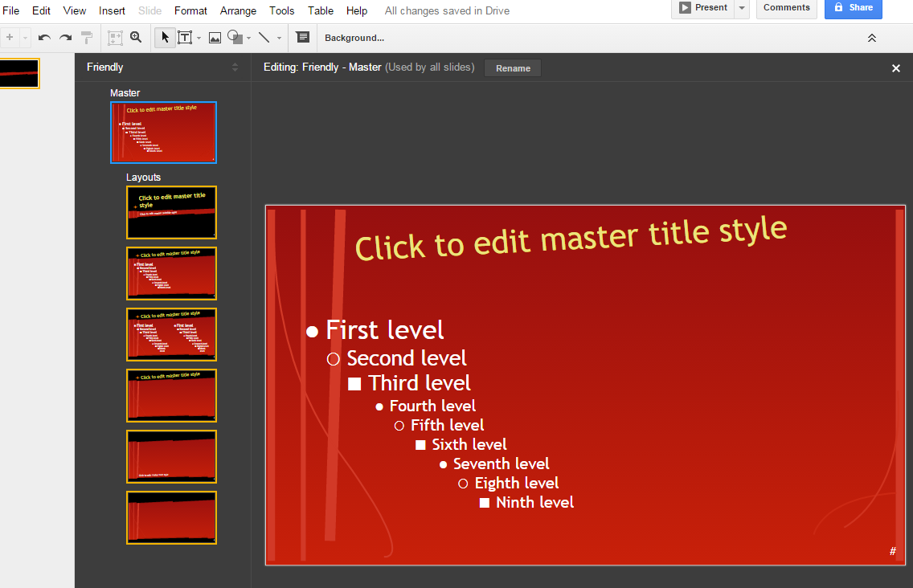The height and width of the screenshot is (588, 913).
Task: Click the 'Ninth level' bullet text
Action: [x=535, y=502]
